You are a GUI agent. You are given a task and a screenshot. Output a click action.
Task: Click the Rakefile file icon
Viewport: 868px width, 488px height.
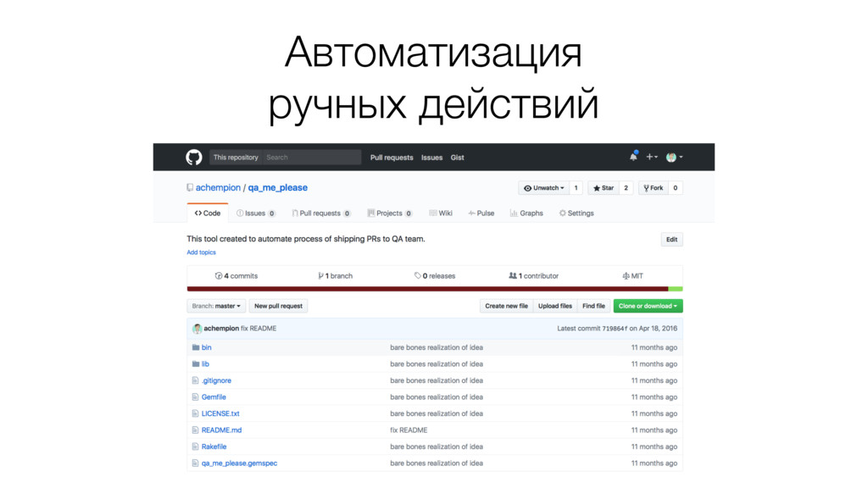[x=196, y=446]
